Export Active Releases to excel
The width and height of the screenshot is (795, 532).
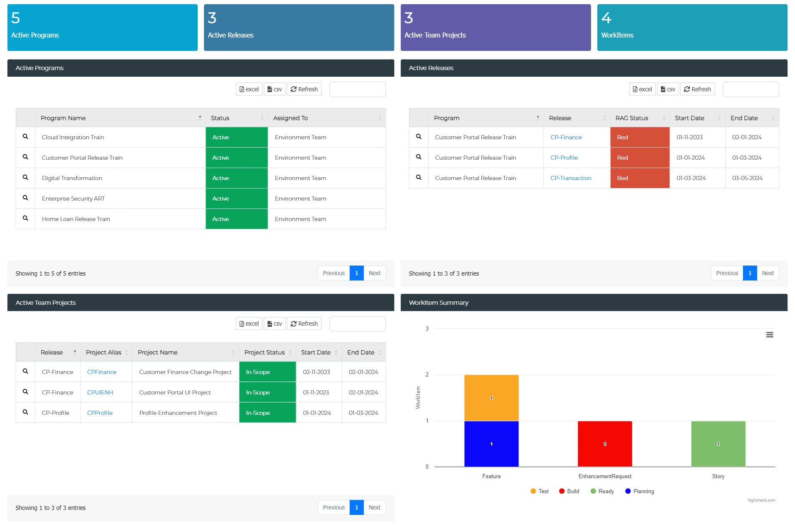[x=642, y=89]
